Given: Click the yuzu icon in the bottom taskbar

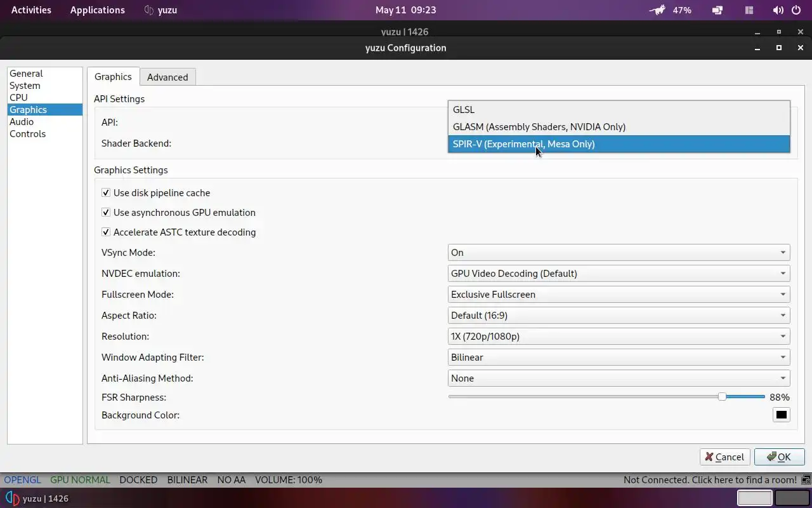Looking at the screenshot, I should [12, 498].
